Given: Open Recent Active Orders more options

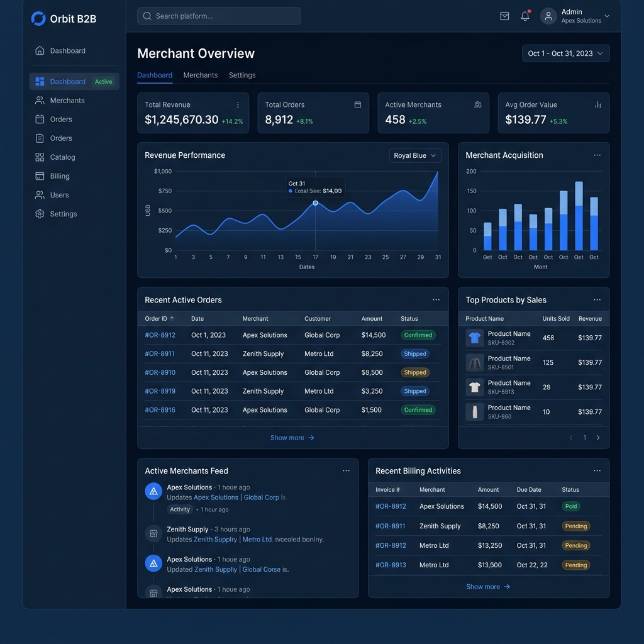Looking at the screenshot, I should [436, 300].
